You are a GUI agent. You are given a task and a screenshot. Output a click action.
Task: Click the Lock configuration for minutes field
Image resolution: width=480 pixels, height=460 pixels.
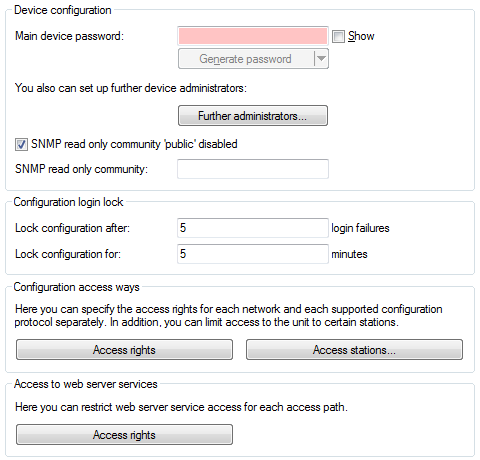click(253, 254)
